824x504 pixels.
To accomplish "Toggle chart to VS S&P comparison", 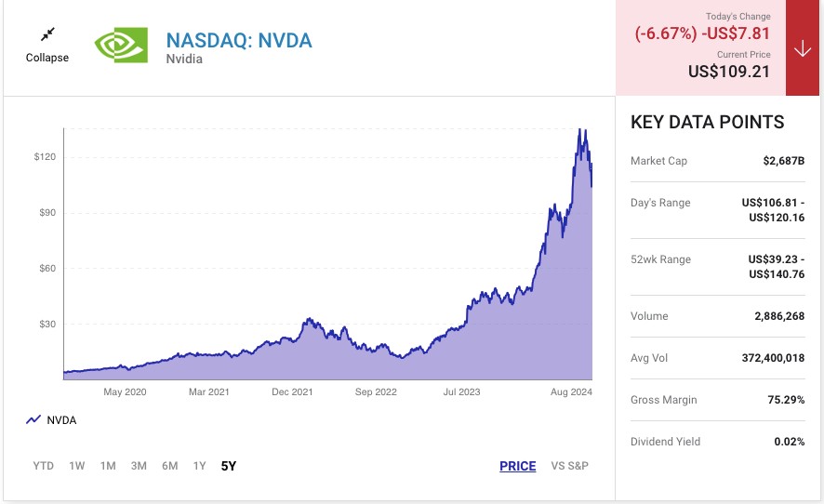I will click(569, 466).
